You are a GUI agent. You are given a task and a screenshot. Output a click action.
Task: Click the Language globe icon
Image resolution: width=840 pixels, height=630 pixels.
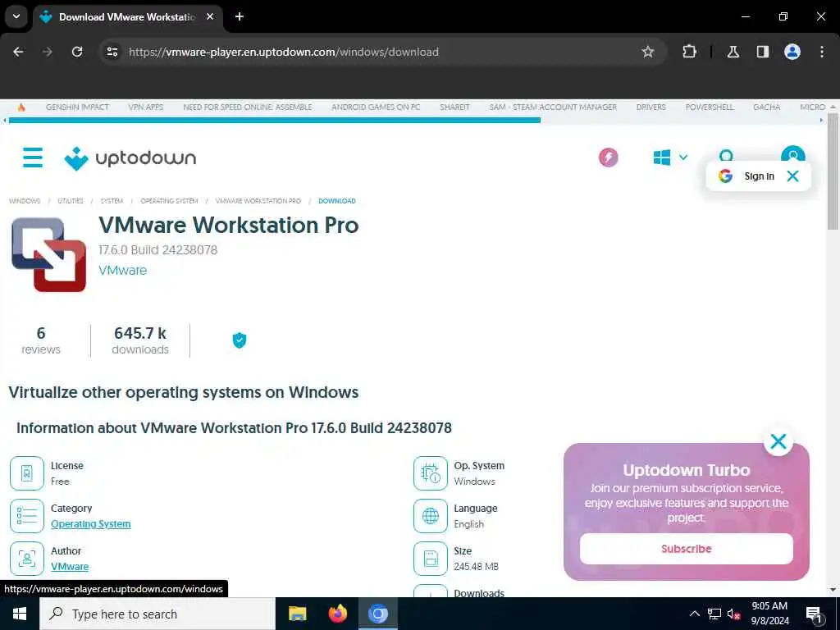[x=430, y=515]
